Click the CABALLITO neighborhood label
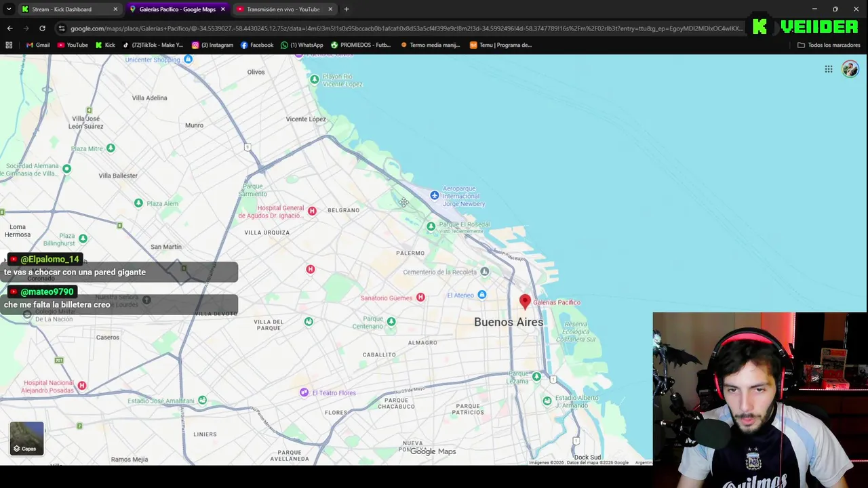The height and width of the screenshot is (488, 868). [x=379, y=354]
